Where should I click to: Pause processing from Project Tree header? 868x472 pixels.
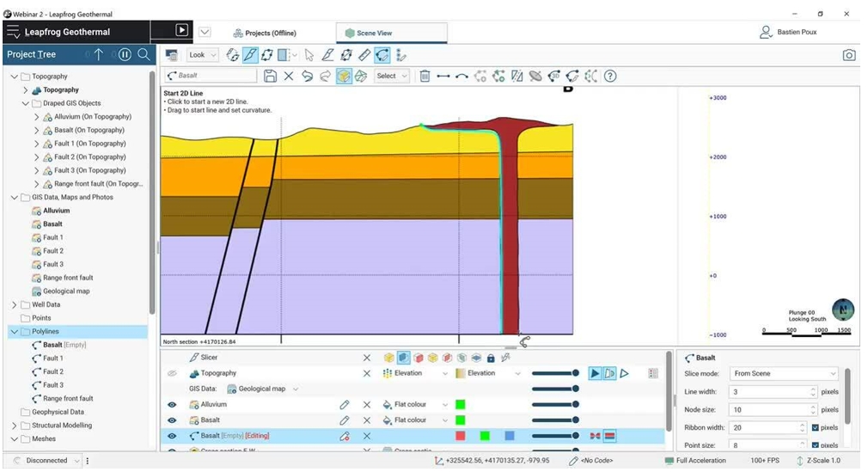(125, 54)
